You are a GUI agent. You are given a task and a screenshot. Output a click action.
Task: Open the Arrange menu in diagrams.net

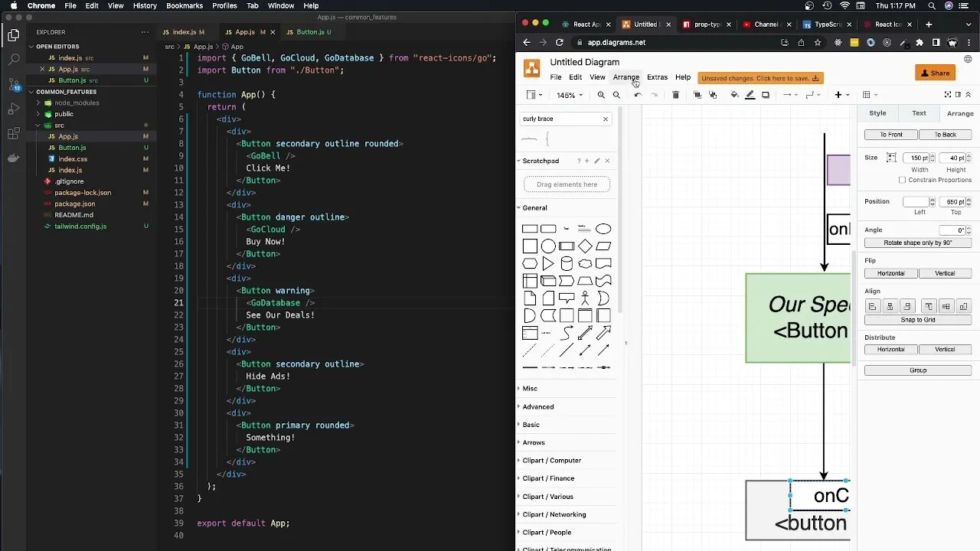pyautogui.click(x=626, y=77)
